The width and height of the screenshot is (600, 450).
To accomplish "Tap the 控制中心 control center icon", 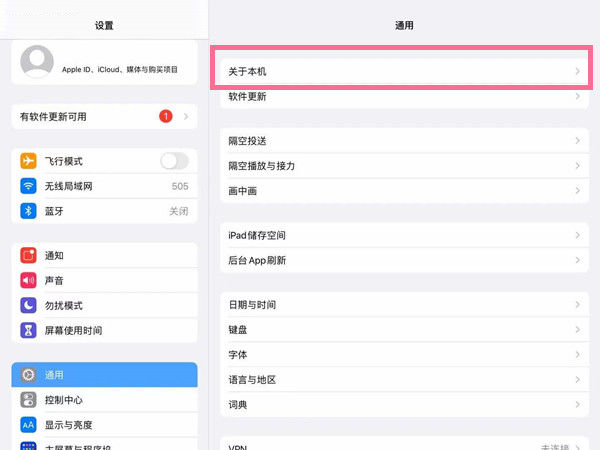I will (29, 399).
